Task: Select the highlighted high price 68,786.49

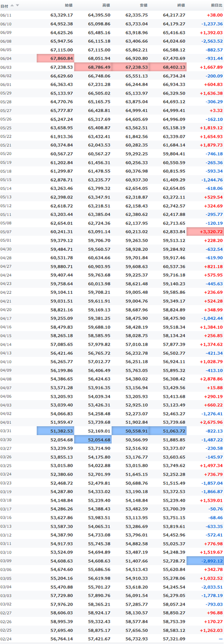Action: [93, 67]
